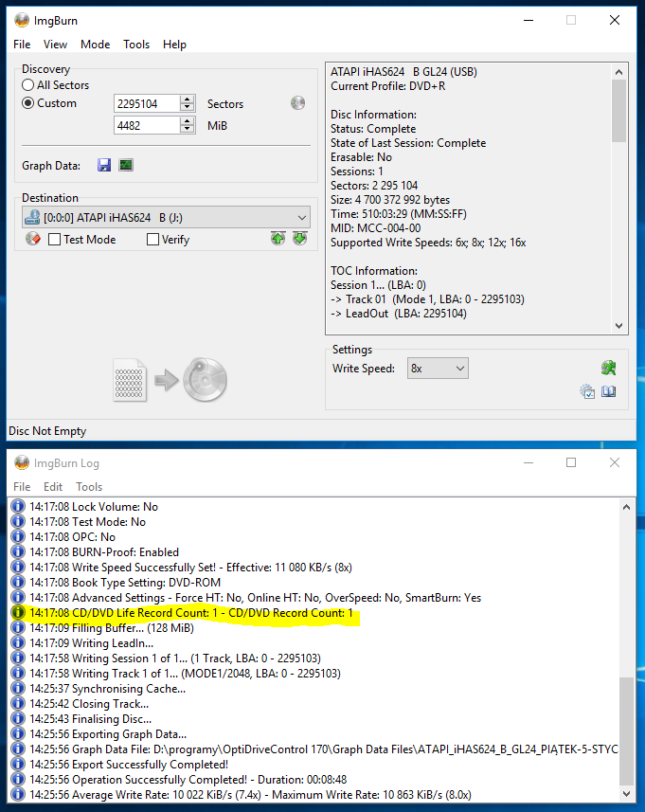Click the 'Disc Not Empty' status bar text
The image size is (645, 812).
47,431
